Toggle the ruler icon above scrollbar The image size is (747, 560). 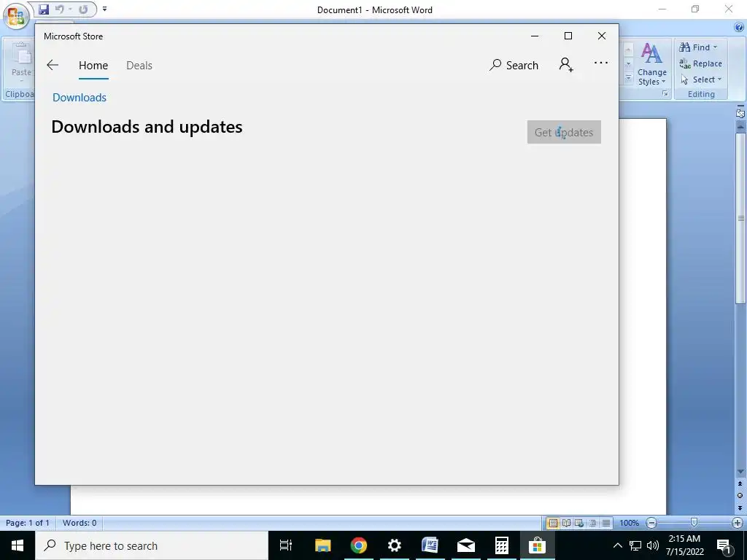[x=740, y=113]
